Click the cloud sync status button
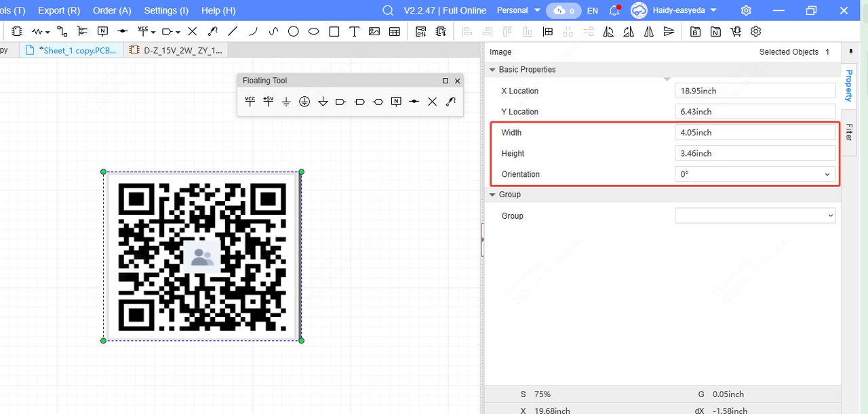The image size is (868, 414). pos(564,10)
